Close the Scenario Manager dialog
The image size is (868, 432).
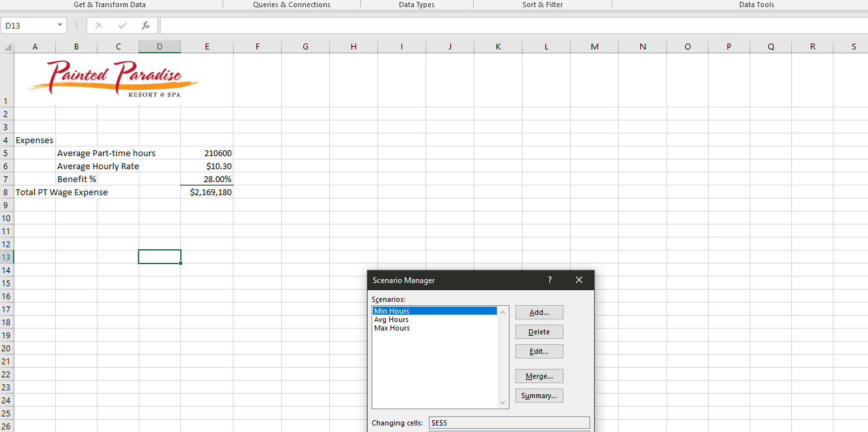(x=579, y=280)
